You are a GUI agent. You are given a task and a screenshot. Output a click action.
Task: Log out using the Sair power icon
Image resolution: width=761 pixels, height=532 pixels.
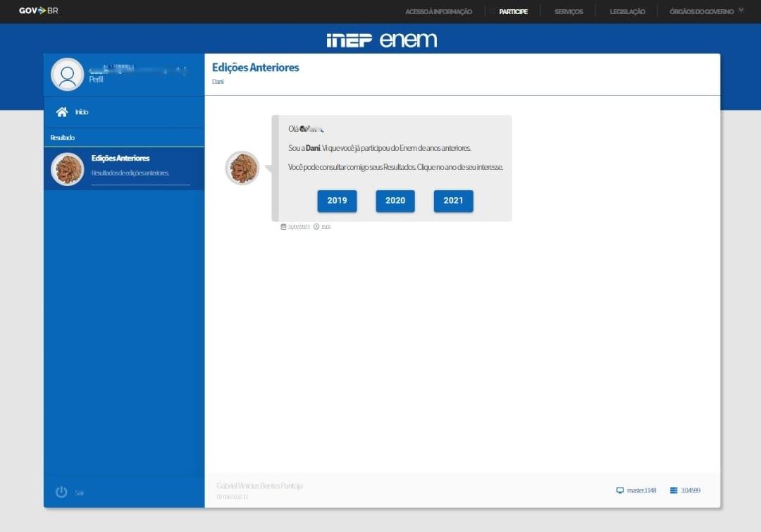[61, 492]
